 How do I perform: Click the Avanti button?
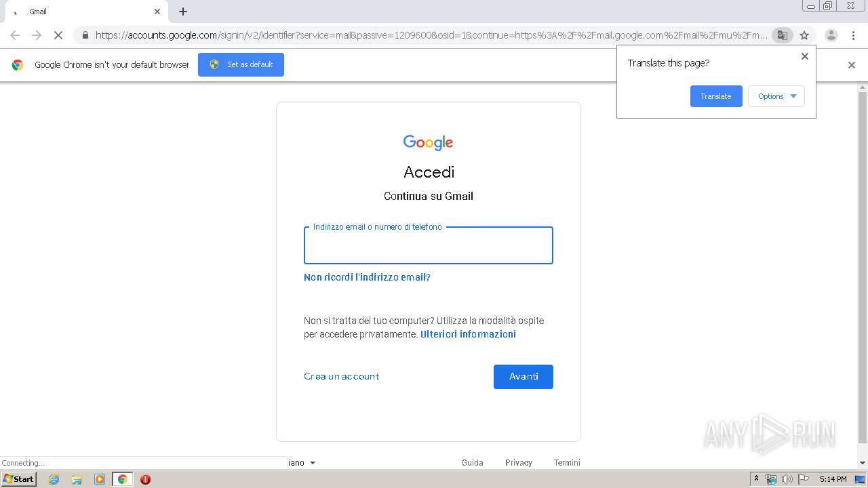(524, 377)
